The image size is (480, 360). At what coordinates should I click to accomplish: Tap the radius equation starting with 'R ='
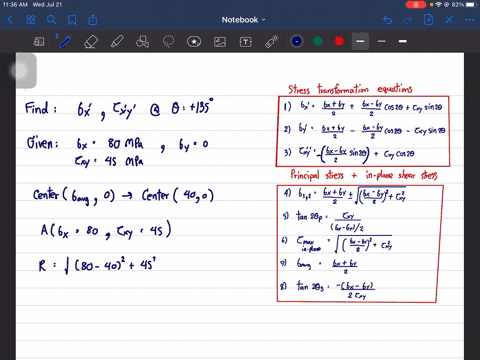pyautogui.click(x=97, y=265)
